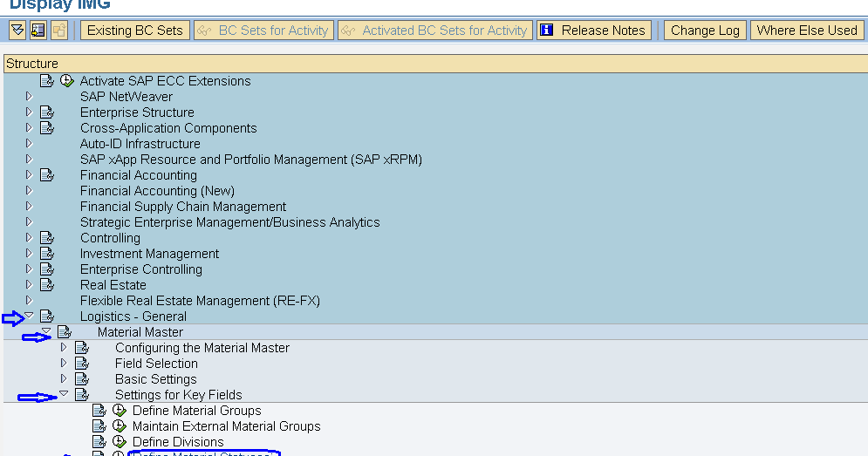Select the 'Activate SAP ECC Extensions' text
868x456 pixels.
[x=166, y=81]
